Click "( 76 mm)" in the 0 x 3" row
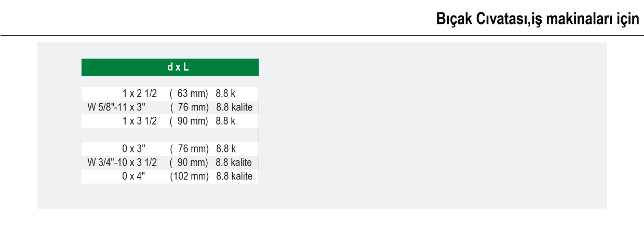The image size is (644, 249). click(x=189, y=149)
